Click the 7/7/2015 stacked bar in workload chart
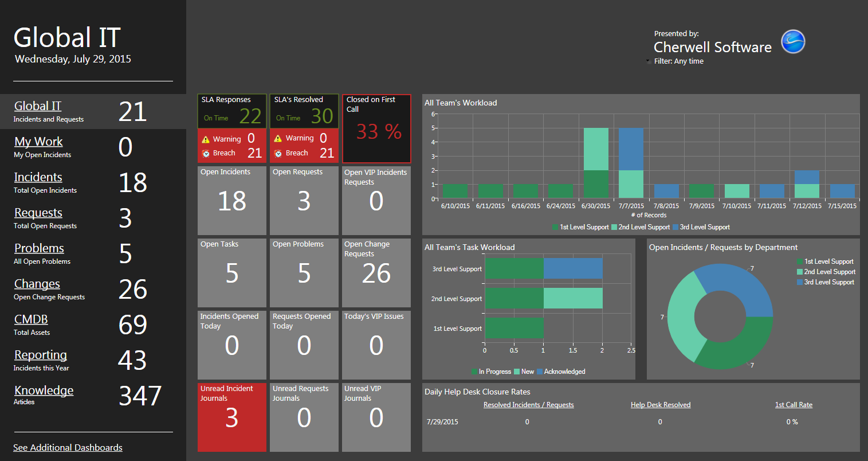The image size is (868, 461). [631, 163]
